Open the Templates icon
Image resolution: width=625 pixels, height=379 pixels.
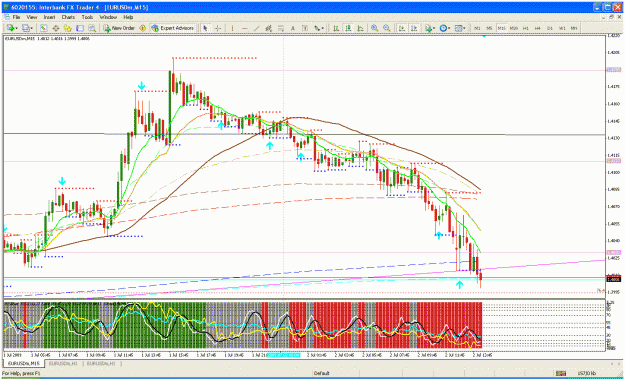458,28
